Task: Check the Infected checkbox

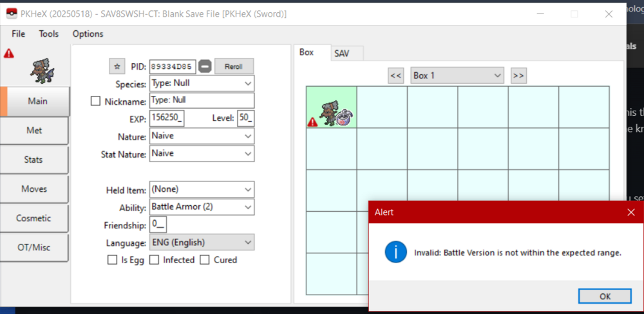Action: [x=155, y=260]
